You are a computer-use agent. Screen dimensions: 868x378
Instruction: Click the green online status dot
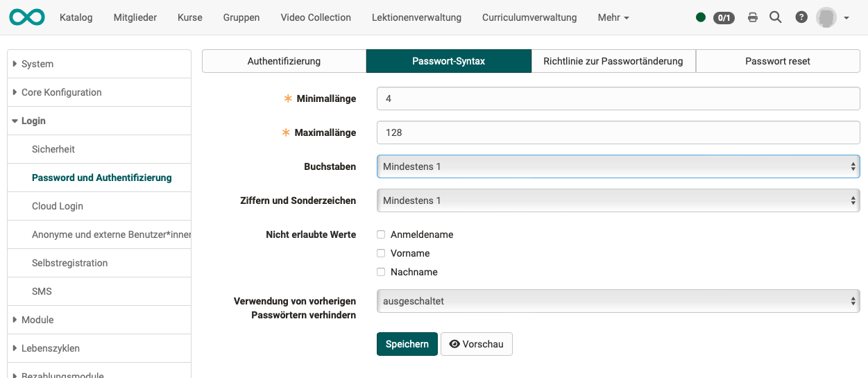point(701,17)
